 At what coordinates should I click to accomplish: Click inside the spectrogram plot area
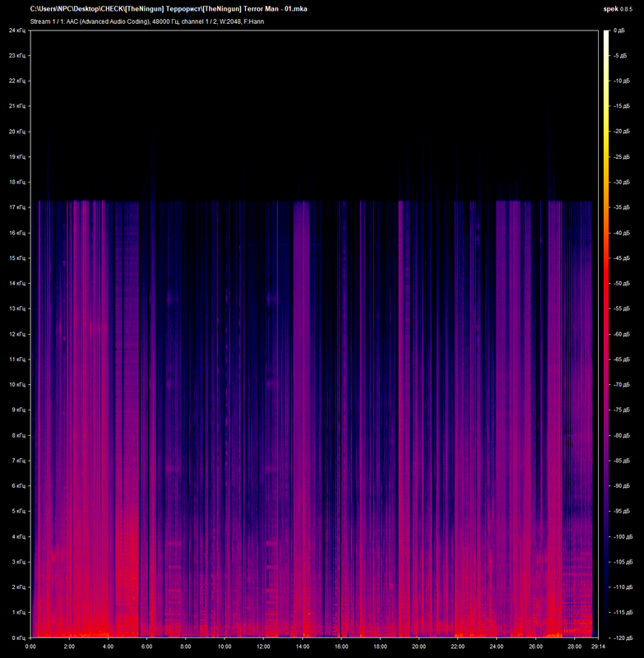pyautogui.click(x=314, y=334)
